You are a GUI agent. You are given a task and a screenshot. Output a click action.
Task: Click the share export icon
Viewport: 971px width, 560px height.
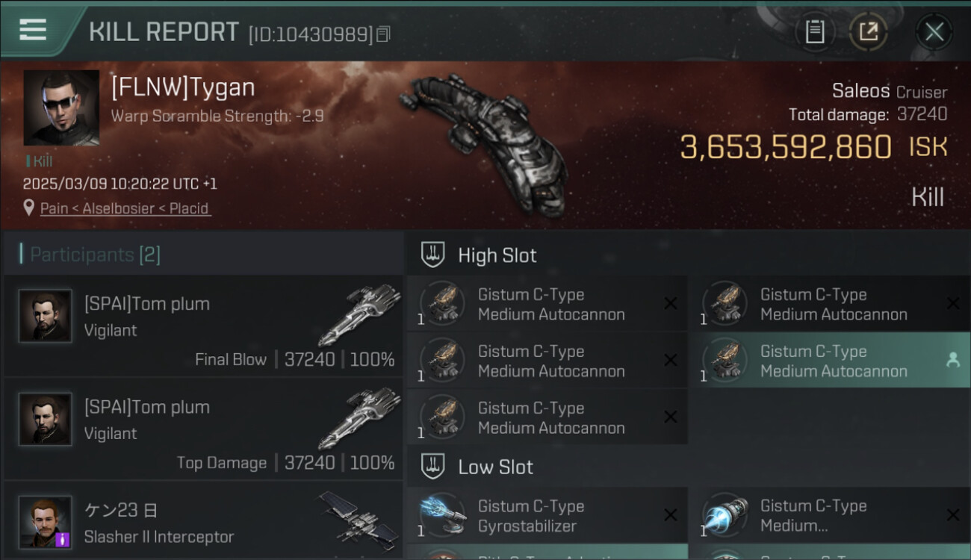click(x=869, y=31)
